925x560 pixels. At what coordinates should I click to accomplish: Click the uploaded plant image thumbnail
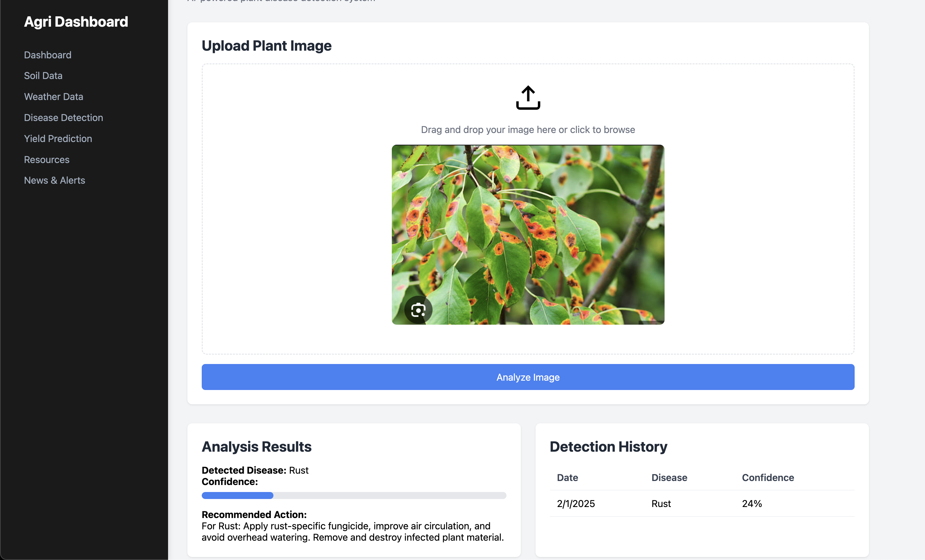[x=528, y=235]
